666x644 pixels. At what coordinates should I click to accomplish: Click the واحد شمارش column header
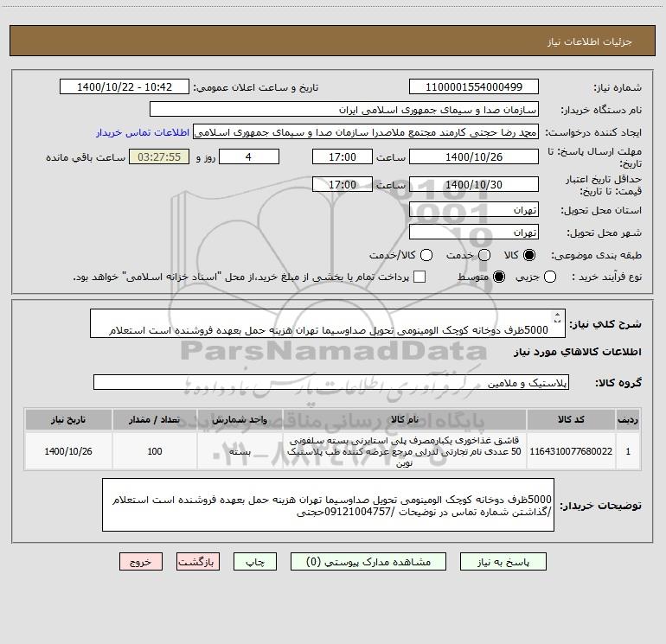pyautogui.click(x=240, y=420)
